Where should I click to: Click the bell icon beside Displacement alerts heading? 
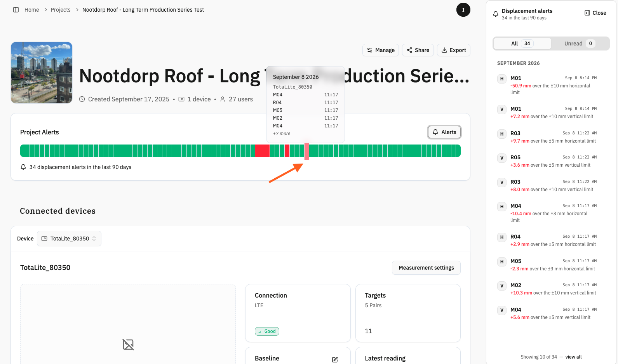(x=495, y=14)
